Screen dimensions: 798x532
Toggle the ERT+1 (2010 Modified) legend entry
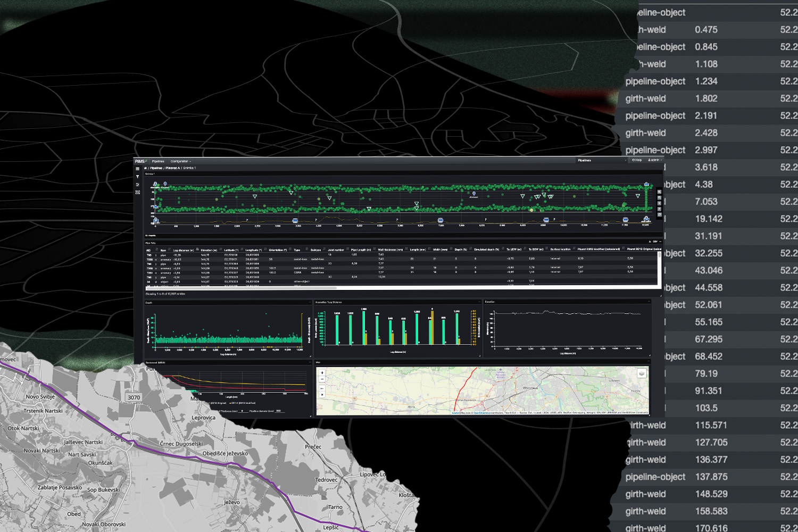(242, 403)
